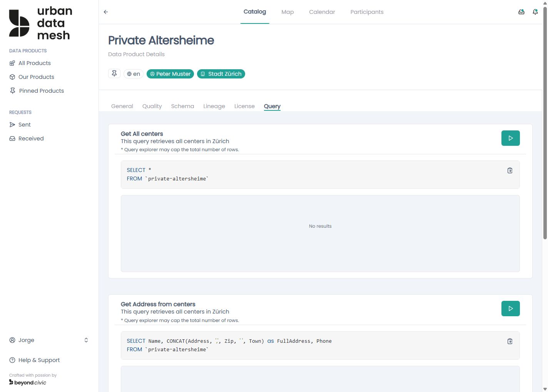Click the All Products grid icon

click(x=12, y=63)
